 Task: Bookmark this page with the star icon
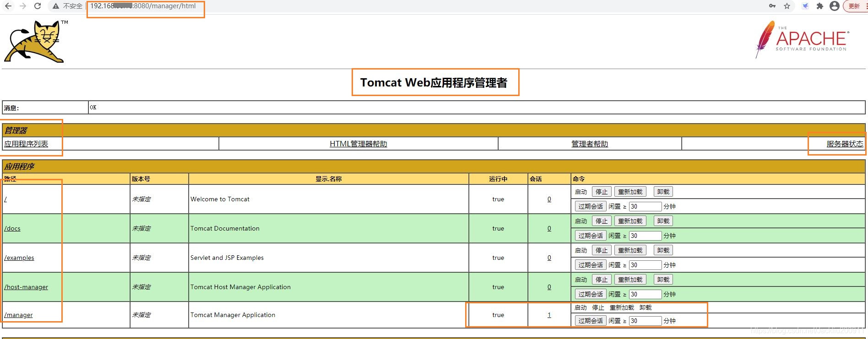(x=787, y=6)
